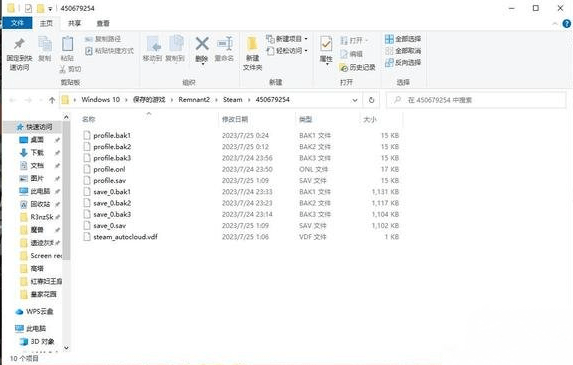Click the Help question mark icon
Viewport: 573px width, 365px height.
click(567, 24)
